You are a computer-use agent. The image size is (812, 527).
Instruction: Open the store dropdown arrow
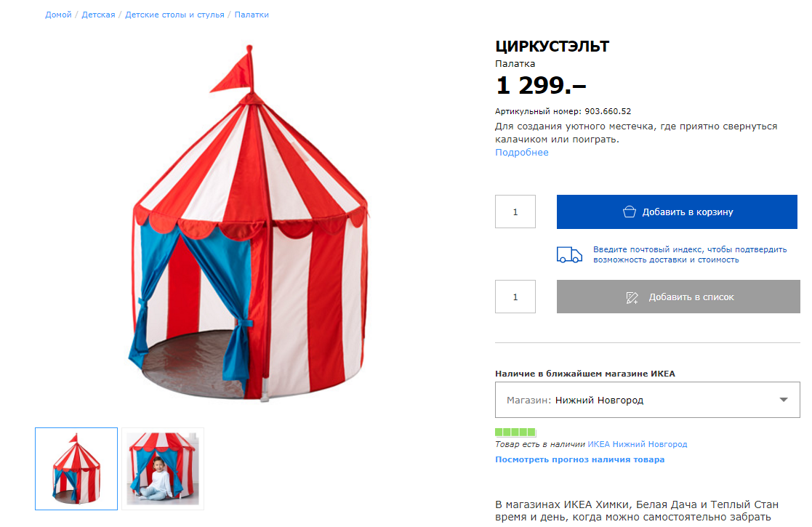coord(784,400)
